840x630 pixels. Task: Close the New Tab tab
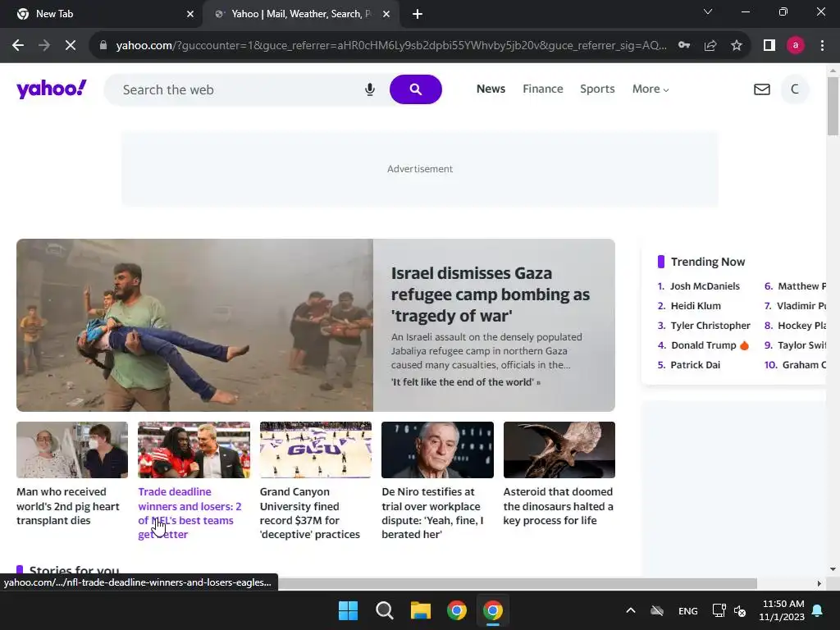[x=190, y=15]
